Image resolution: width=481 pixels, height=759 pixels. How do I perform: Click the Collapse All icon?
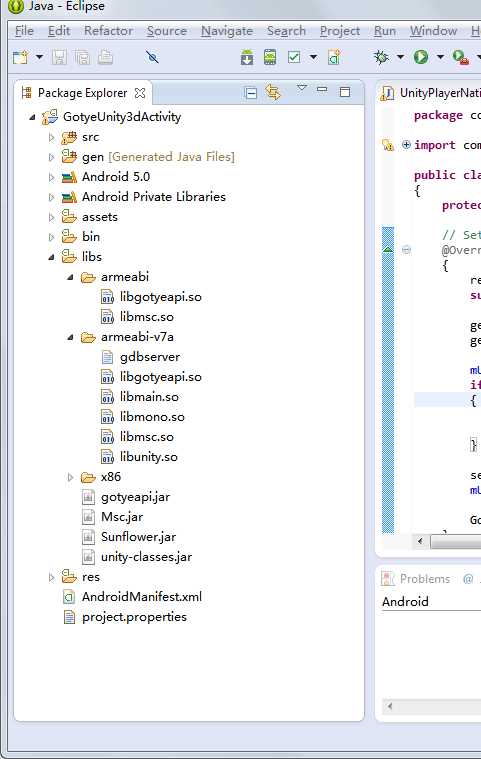pos(251,93)
